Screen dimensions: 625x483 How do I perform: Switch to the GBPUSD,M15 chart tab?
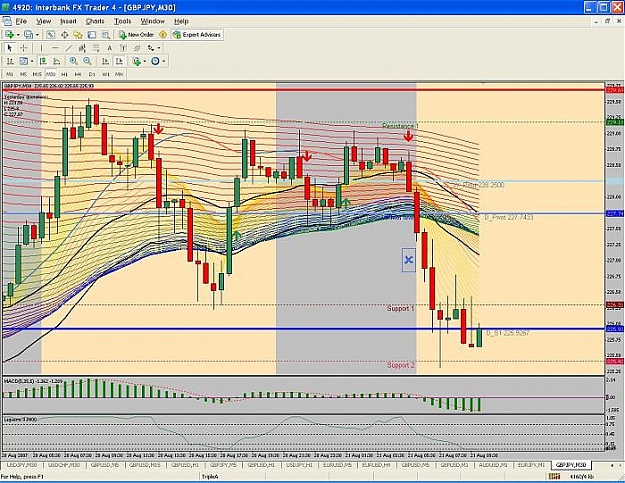click(145, 465)
